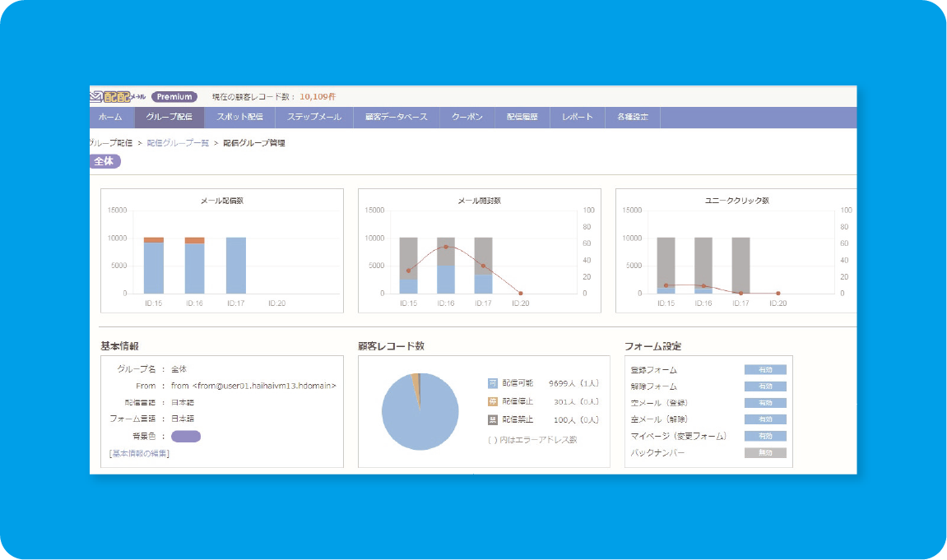Click the 配信停止 legend label
Image resolution: width=947 pixels, height=560 pixels.
pos(518,401)
